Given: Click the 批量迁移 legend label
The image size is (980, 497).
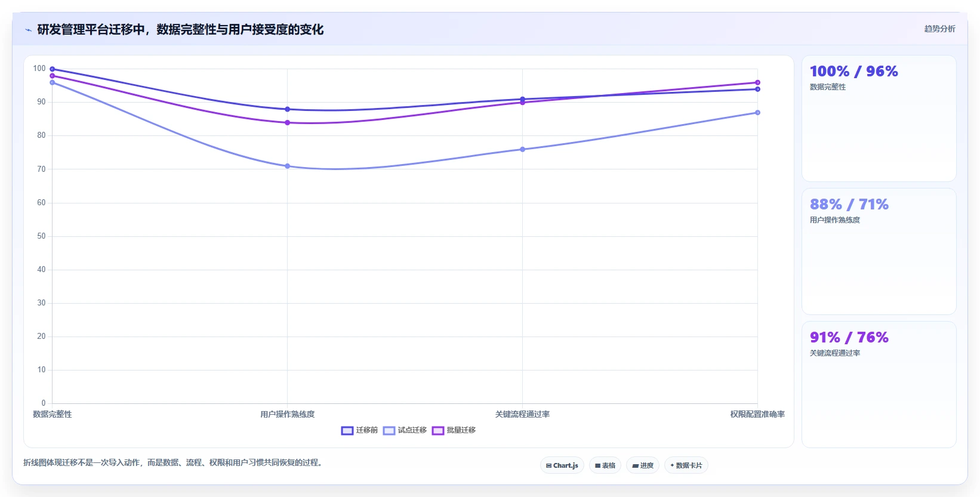Looking at the screenshot, I should tap(461, 430).
